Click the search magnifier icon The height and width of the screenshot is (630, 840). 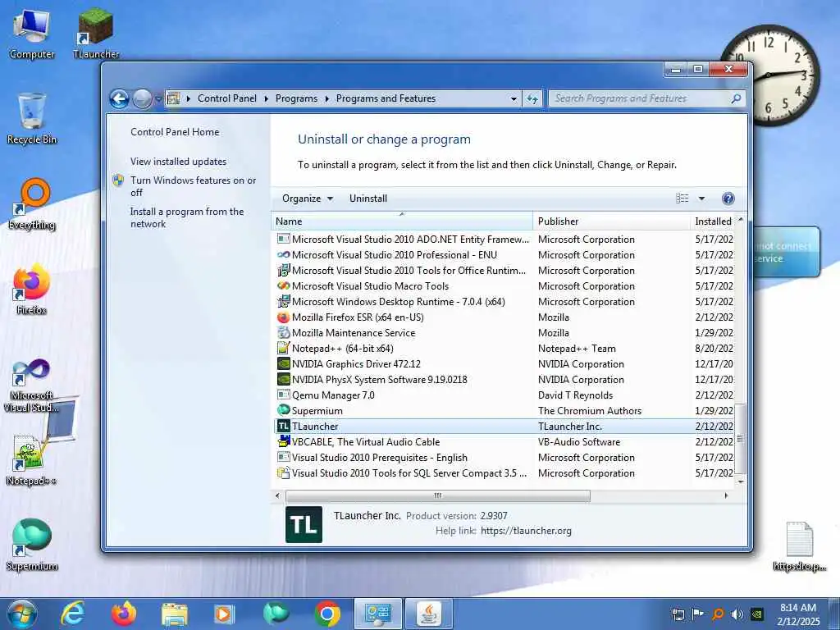point(736,98)
